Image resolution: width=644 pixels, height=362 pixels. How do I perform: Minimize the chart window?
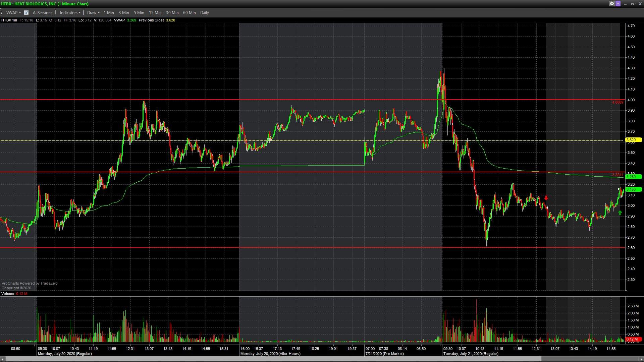pos(625,4)
